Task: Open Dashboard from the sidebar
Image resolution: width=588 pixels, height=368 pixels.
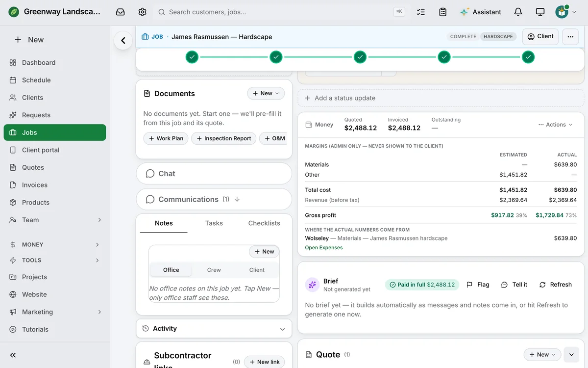Action: (55, 63)
